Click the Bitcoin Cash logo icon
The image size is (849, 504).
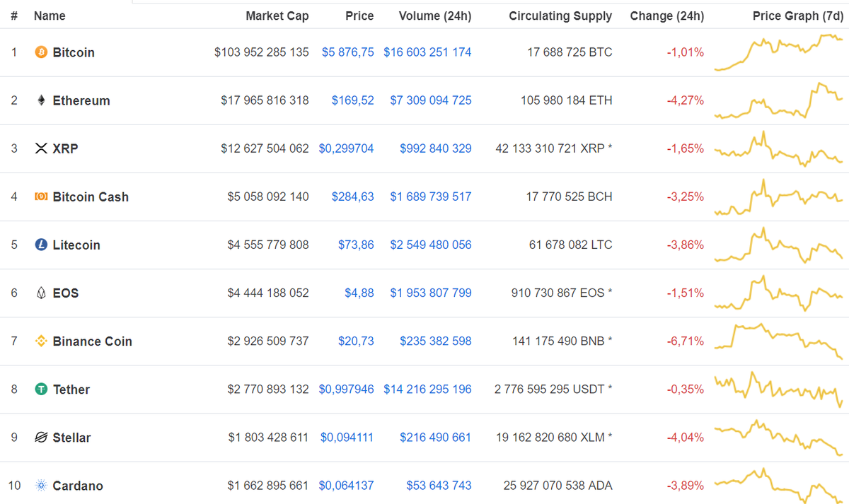(41, 197)
